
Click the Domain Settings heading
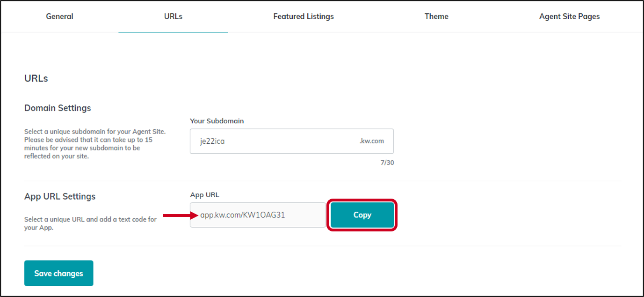(x=58, y=108)
